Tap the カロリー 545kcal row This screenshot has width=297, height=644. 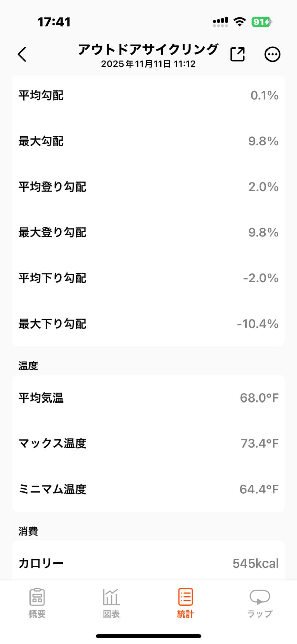point(148,563)
